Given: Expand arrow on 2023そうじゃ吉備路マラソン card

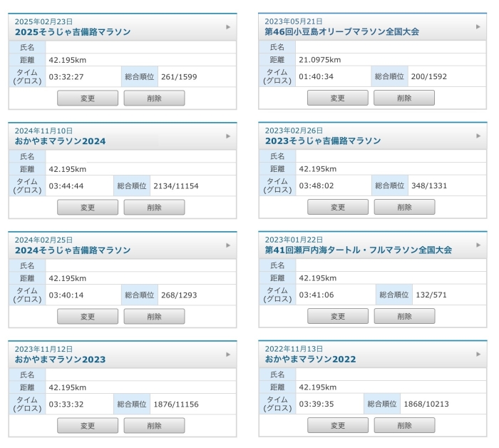Looking at the screenshot, I should (x=478, y=136).
